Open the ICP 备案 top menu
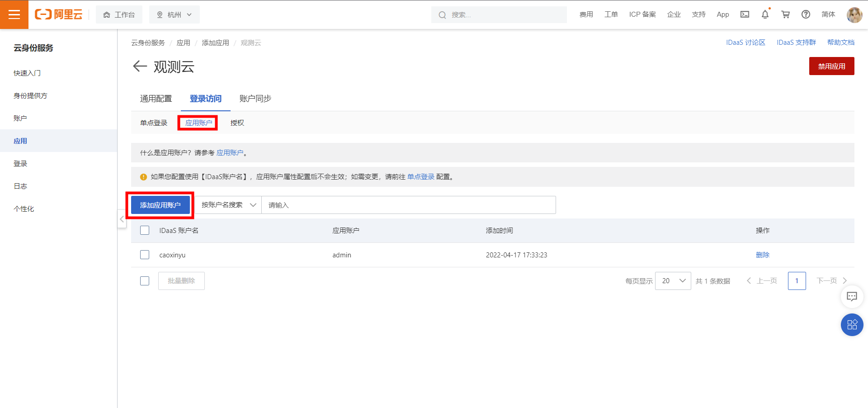868x408 pixels. [642, 14]
